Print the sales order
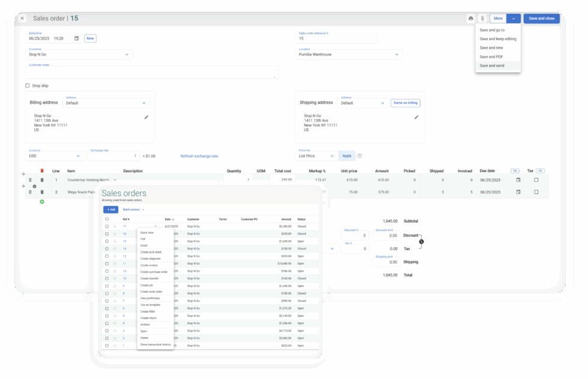This screenshot has height=380, width=588. pos(471,19)
